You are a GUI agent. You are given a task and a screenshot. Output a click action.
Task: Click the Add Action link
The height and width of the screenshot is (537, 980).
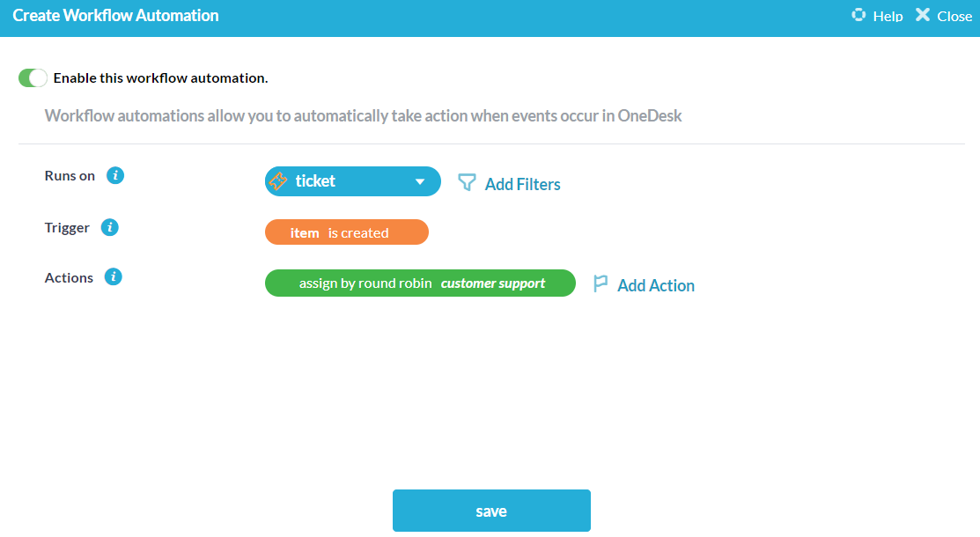tap(656, 285)
